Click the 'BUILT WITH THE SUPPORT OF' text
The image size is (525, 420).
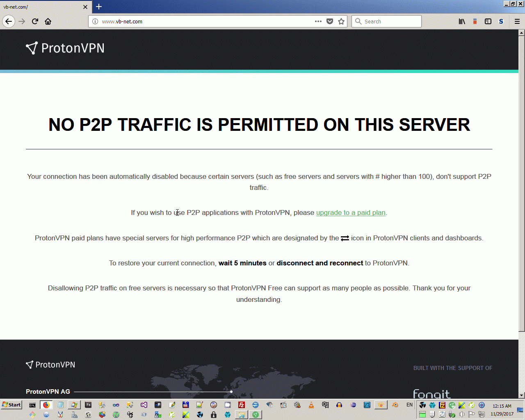453,368
